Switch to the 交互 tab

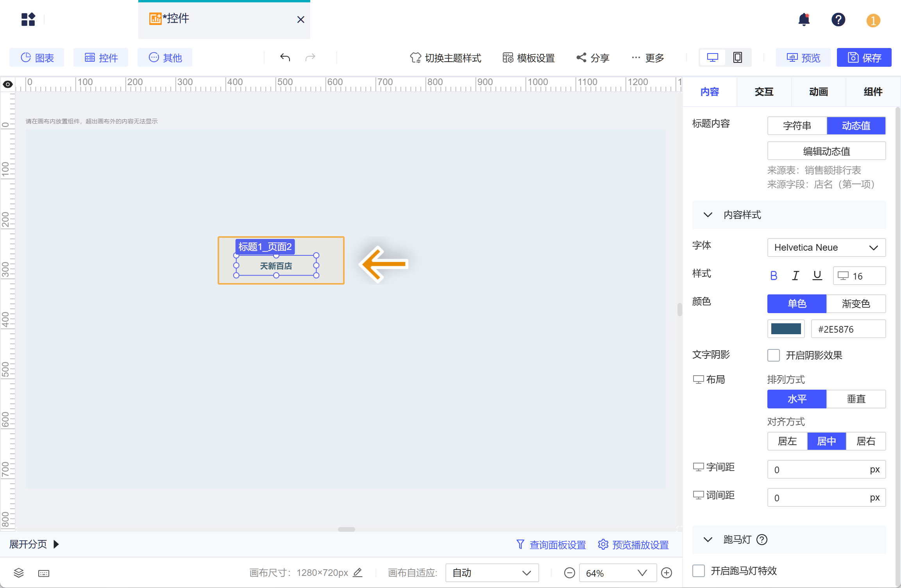click(x=764, y=92)
